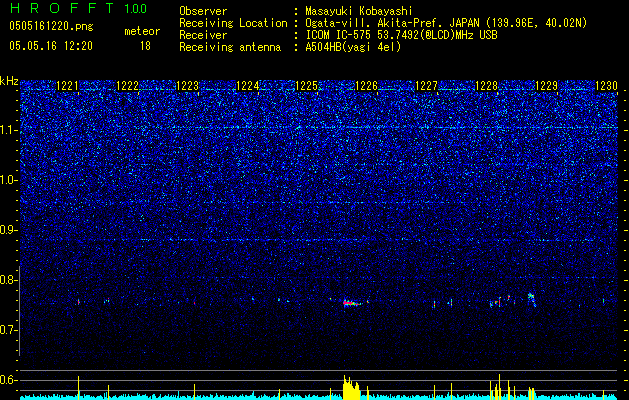Click the 1227 time marker
The image size is (629, 400).
[426, 86]
